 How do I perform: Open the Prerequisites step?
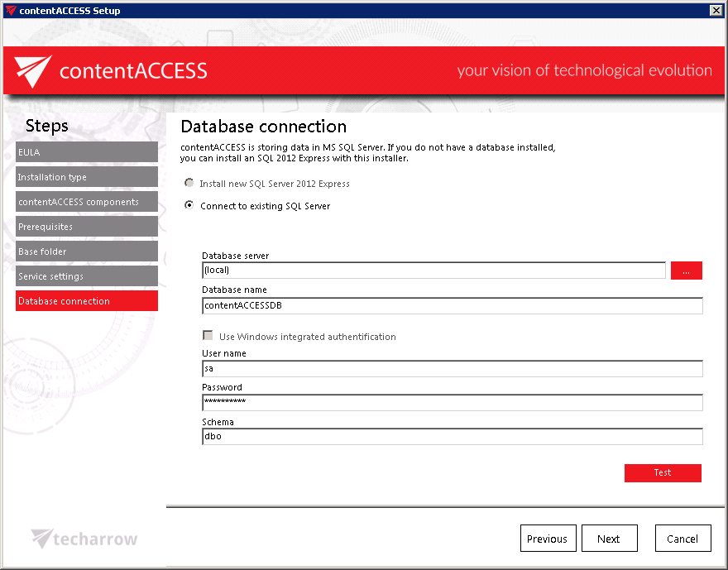coord(87,227)
